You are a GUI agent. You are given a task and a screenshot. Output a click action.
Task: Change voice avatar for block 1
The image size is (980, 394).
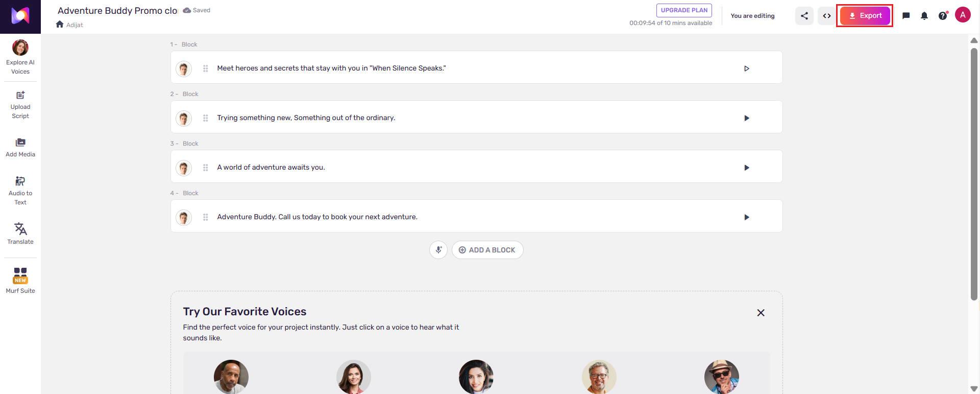(x=184, y=68)
